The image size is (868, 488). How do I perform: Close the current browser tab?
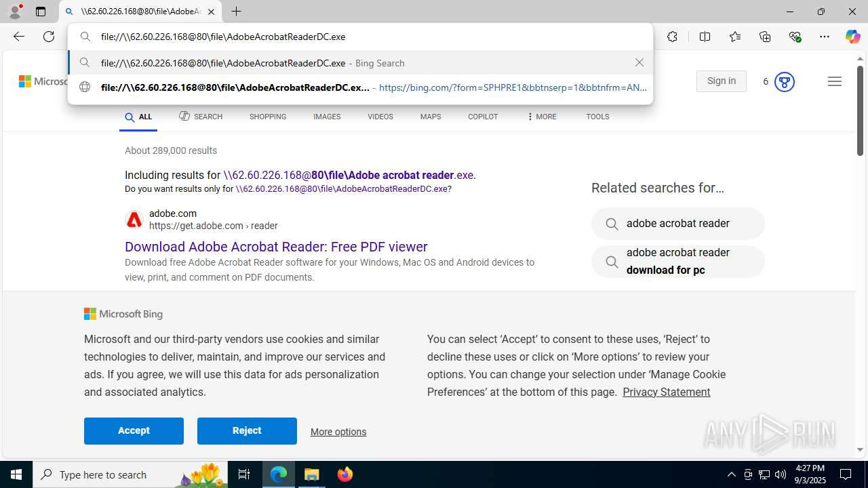[211, 12]
